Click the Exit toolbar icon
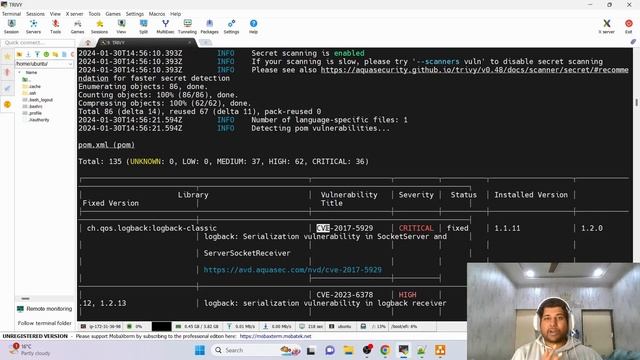The image size is (640, 360). (629, 27)
